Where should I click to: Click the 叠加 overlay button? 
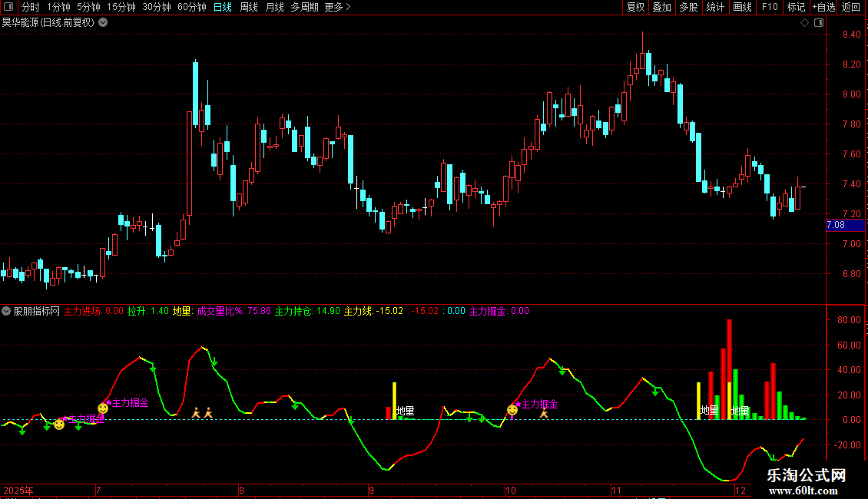tap(662, 7)
